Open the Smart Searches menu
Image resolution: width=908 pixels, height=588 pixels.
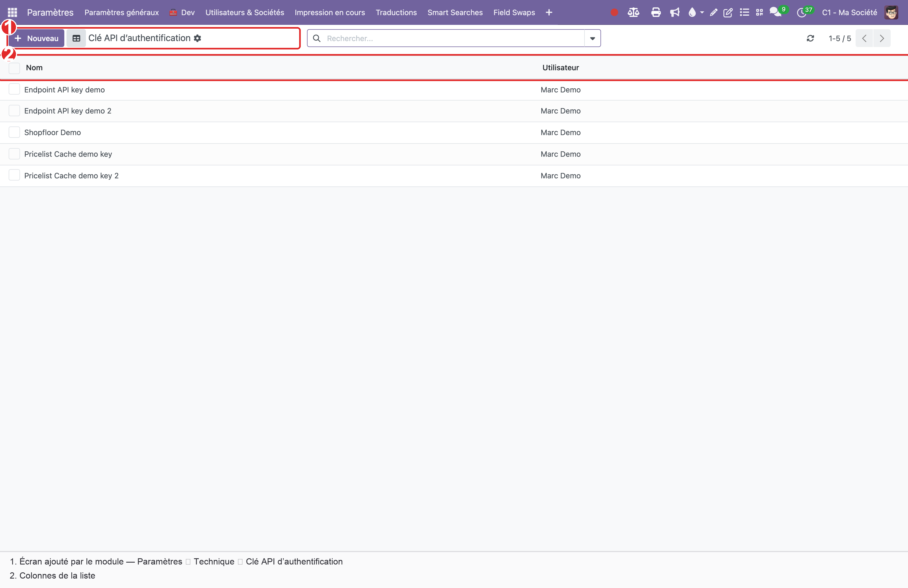[455, 12]
